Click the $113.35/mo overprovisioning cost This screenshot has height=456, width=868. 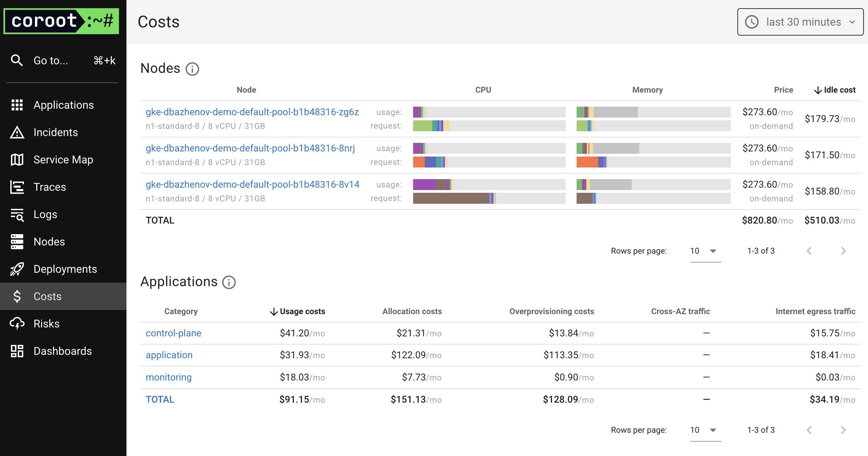(569, 355)
